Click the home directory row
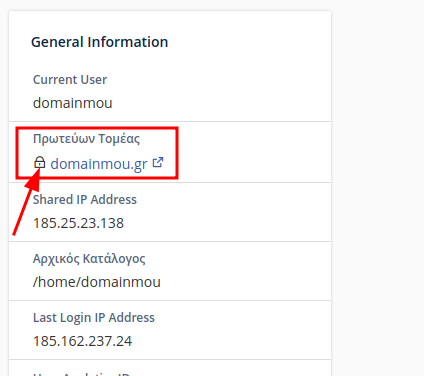 (x=170, y=271)
